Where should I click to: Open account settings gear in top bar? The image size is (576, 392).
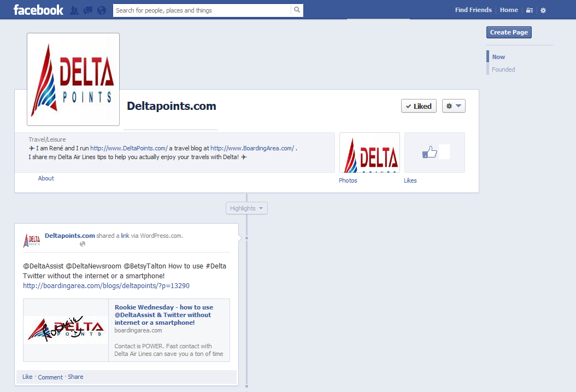(x=543, y=10)
